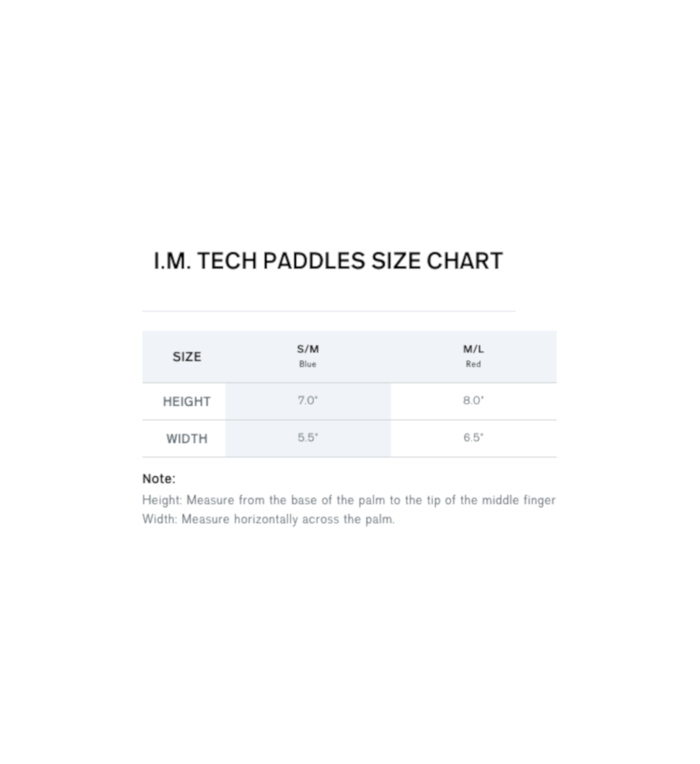Click 'middle finger' in the height note
Image resolution: width=700 pixels, height=764 pixels.
click(x=519, y=500)
